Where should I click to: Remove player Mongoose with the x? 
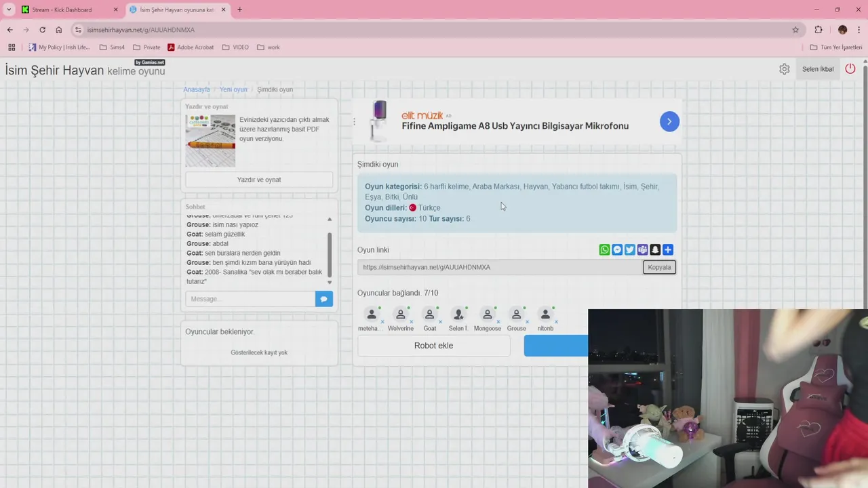tap(498, 322)
